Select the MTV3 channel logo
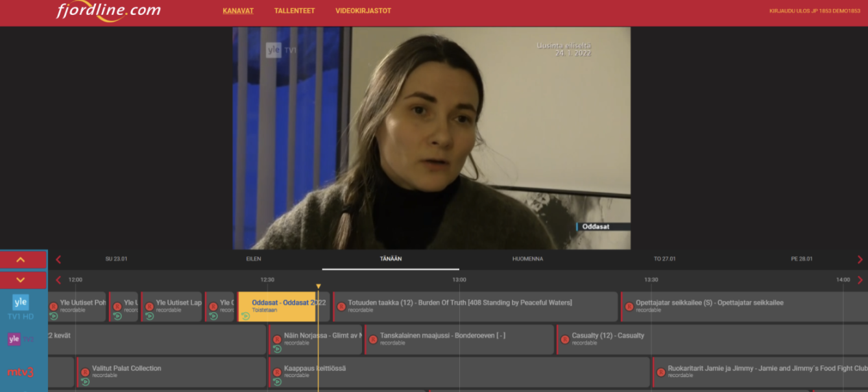Image resolution: width=868 pixels, height=392 pixels. tap(21, 372)
